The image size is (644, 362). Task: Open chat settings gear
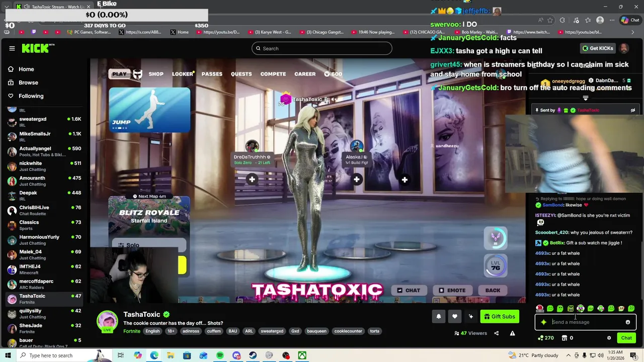point(609,338)
